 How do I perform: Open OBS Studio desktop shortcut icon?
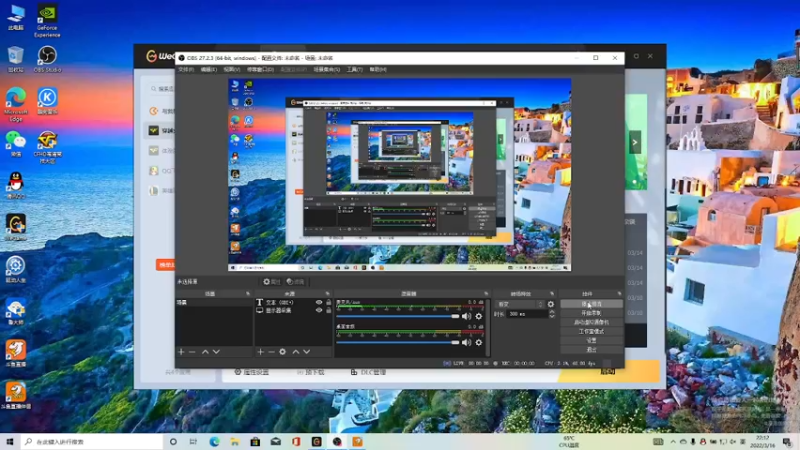coord(46,56)
